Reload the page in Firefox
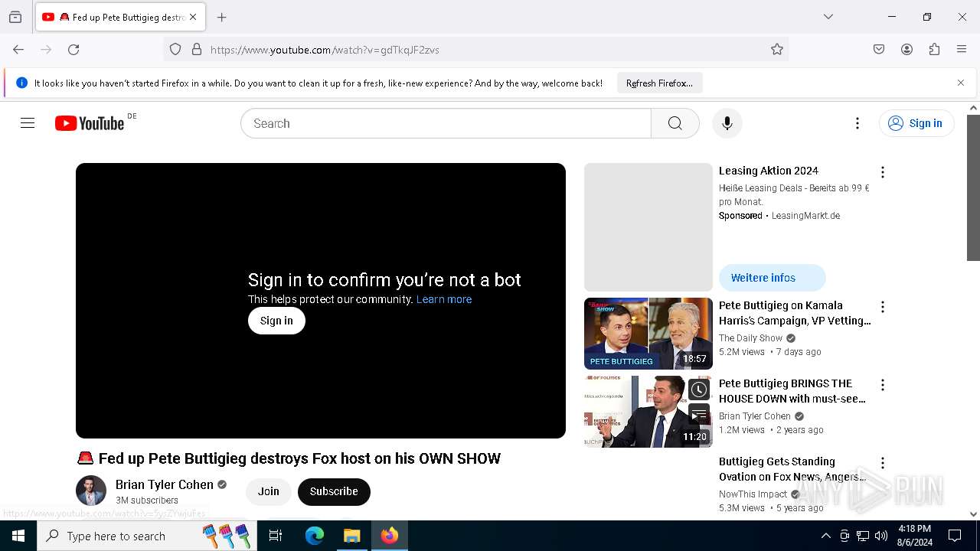 [73, 49]
